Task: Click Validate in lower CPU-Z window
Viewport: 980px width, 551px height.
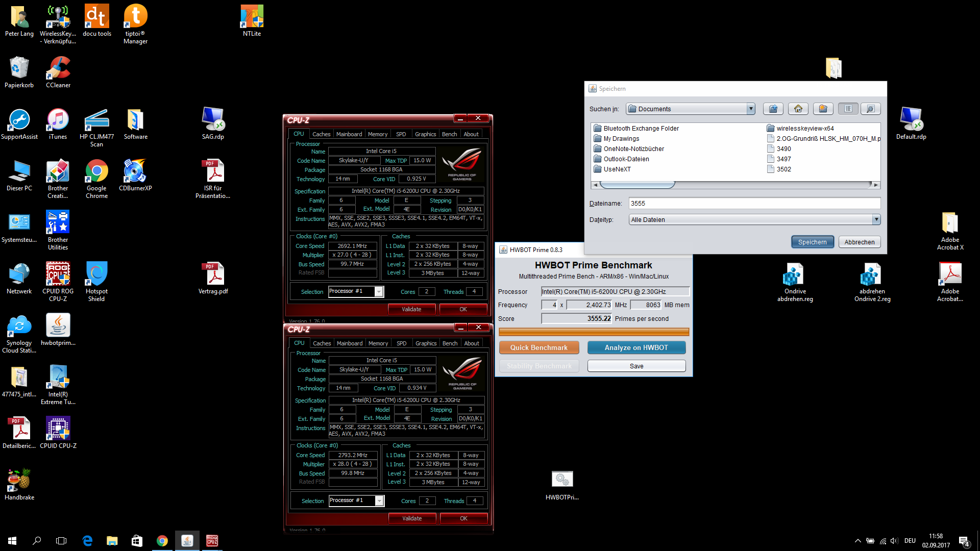Action: click(412, 518)
